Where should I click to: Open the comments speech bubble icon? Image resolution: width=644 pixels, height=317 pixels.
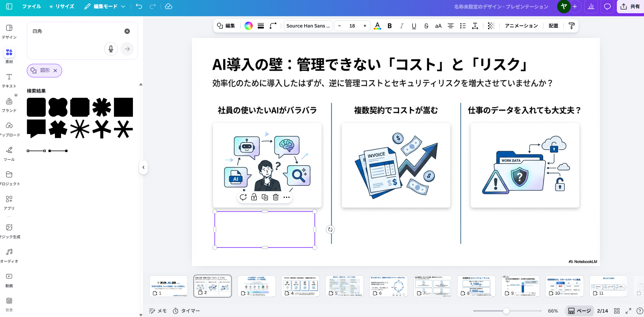point(607,6)
